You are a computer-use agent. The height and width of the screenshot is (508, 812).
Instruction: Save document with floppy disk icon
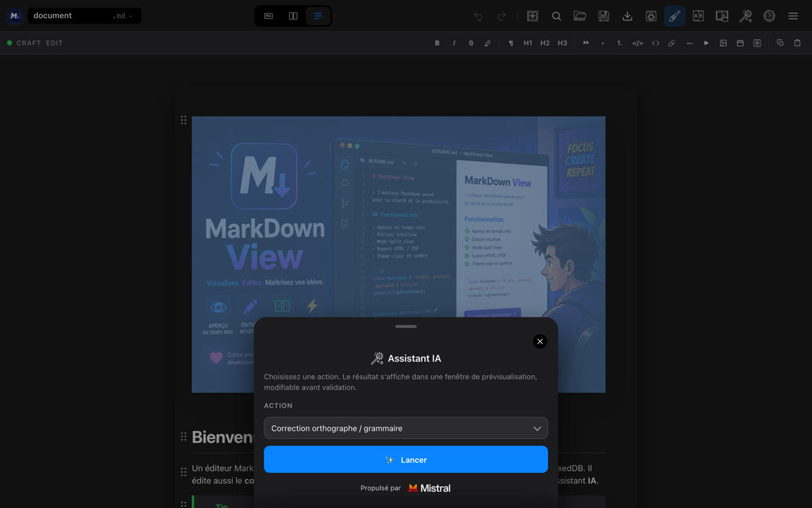pyautogui.click(x=604, y=16)
